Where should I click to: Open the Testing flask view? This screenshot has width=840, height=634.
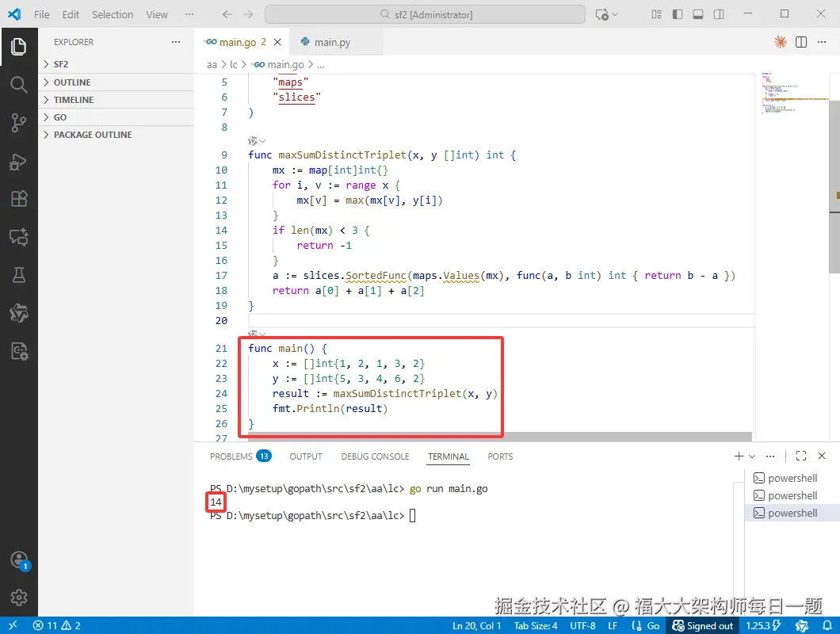coord(19,275)
